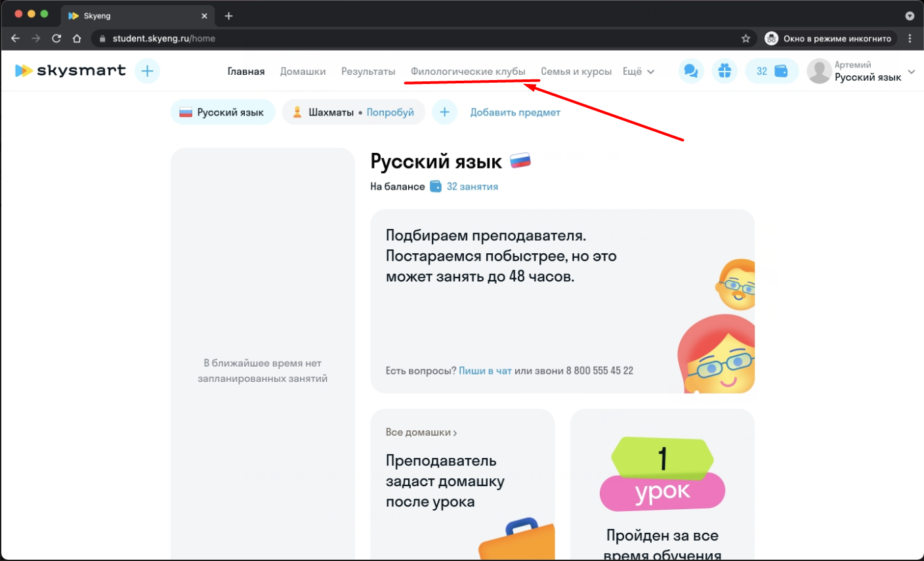Close the Skyeng browser tab
The height and width of the screenshot is (561, 924).
point(204,16)
